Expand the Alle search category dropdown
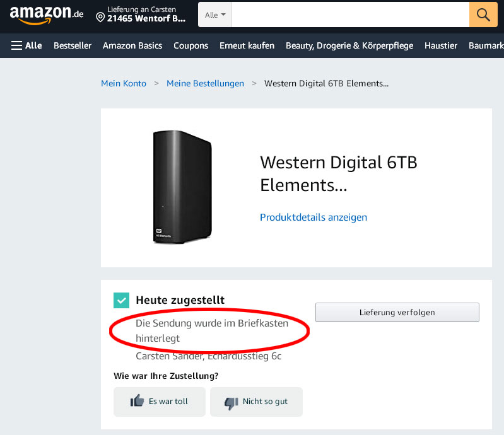This screenshot has width=504, height=435. 214,14
